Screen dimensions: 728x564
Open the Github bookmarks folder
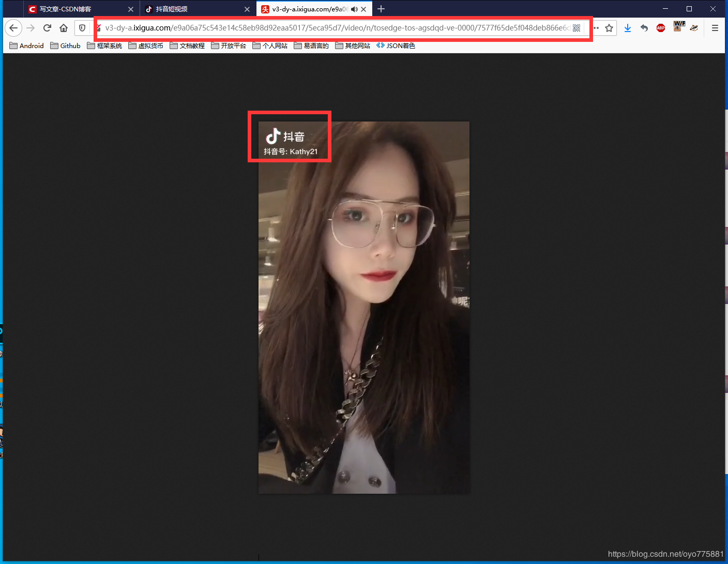pos(66,45)
